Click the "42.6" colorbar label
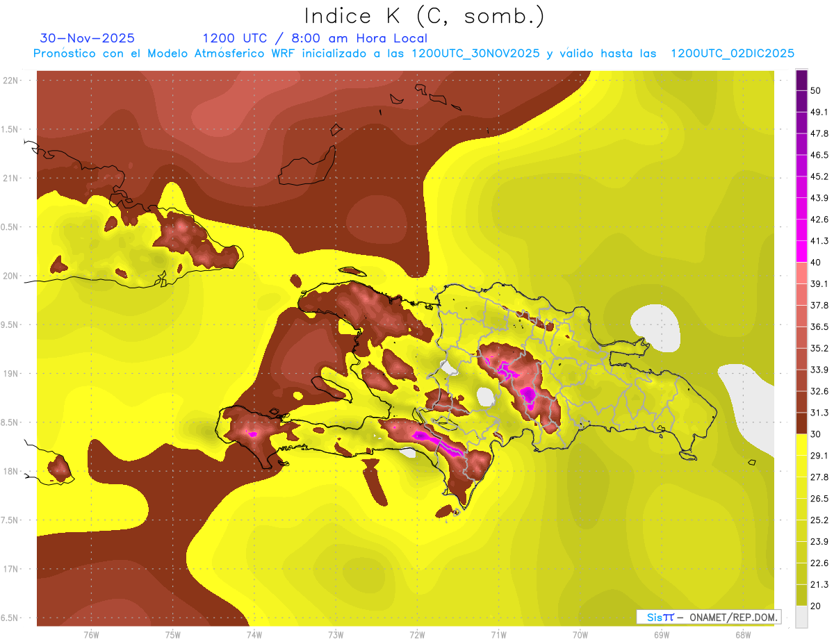 pos(819,220)
